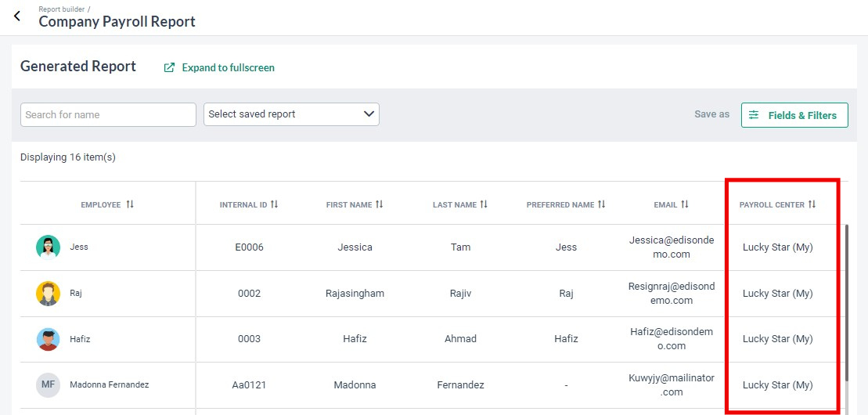Click Save as
Viewport: 868px width, 415px height.
(712, 114)
